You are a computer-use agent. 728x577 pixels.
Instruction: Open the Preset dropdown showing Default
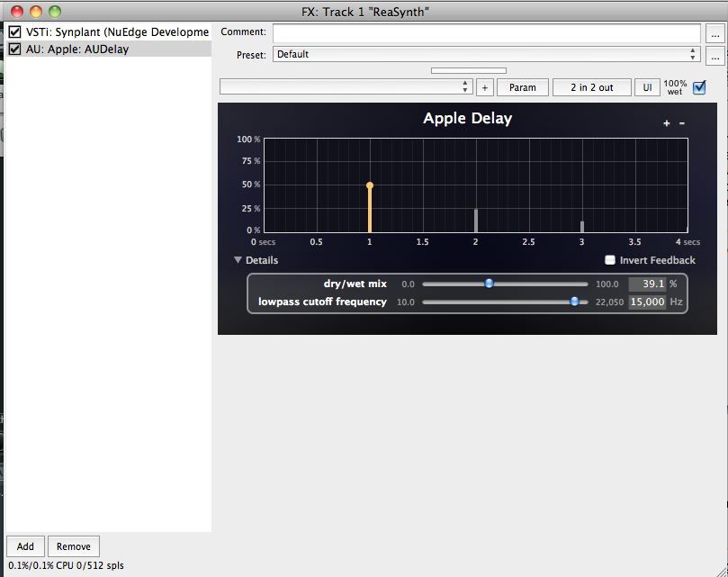tap(486, 54)
